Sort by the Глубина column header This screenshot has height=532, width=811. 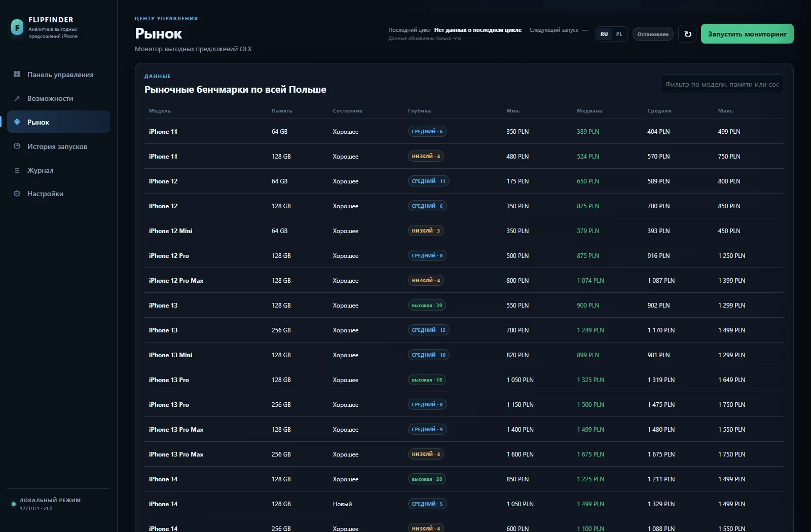(419, 111)
